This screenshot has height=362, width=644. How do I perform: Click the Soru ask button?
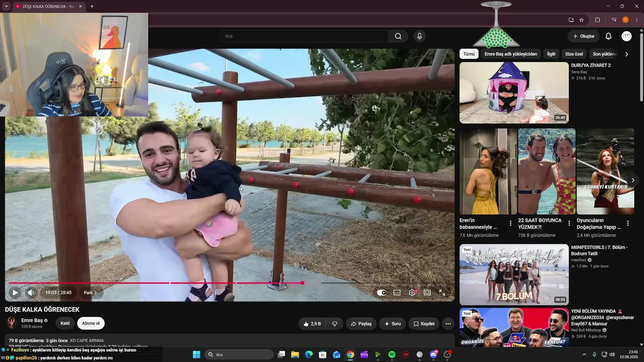[x=392, y=324]
